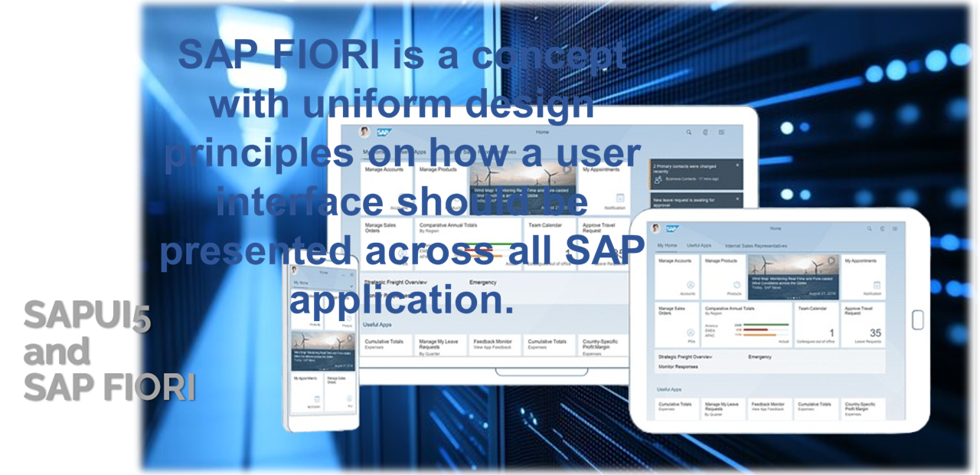Dismiss the new leave request notification

pyautogui.click(x=737, y=200)
